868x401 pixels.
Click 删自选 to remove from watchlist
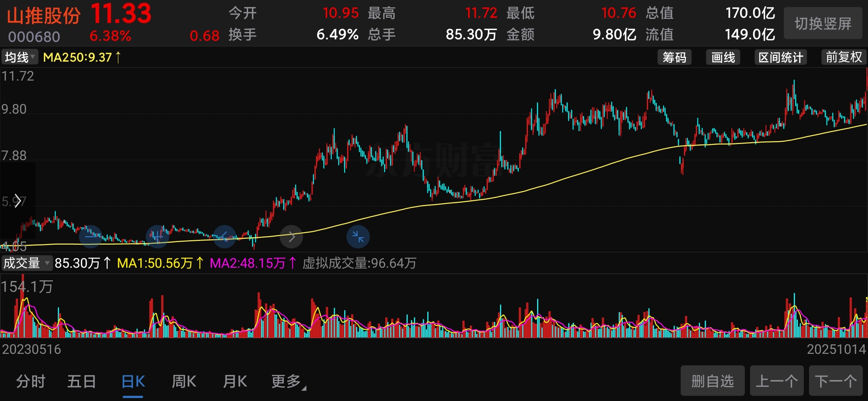tap(712, 381)
